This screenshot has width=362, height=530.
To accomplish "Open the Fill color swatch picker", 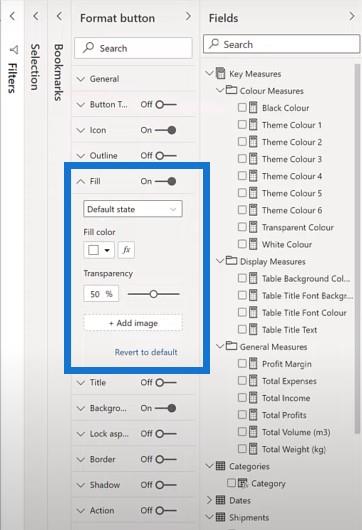I will point(99,250).
